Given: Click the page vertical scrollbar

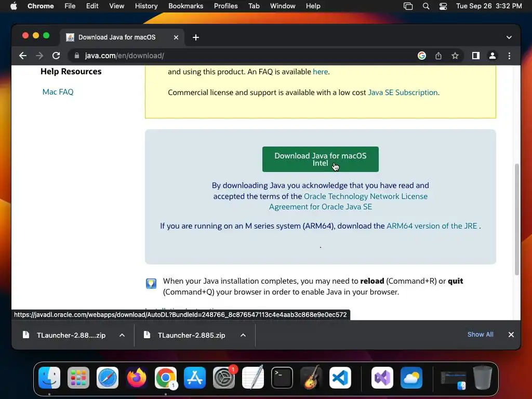Looking at the screenshot, I should [x=517, y=219].
